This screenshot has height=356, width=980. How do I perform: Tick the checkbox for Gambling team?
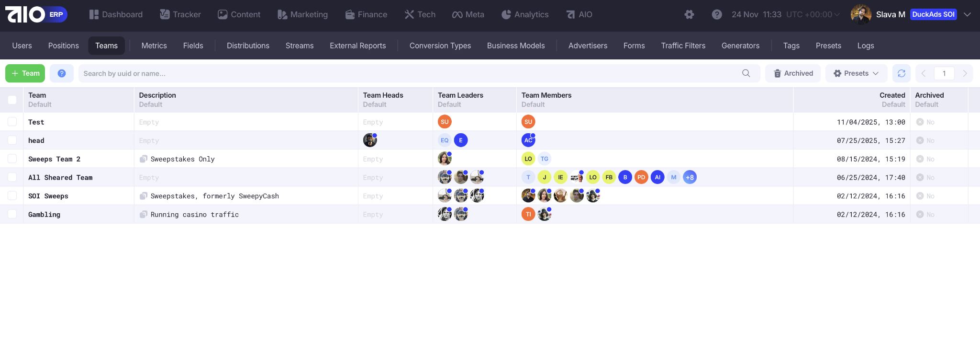pos(12,214)
